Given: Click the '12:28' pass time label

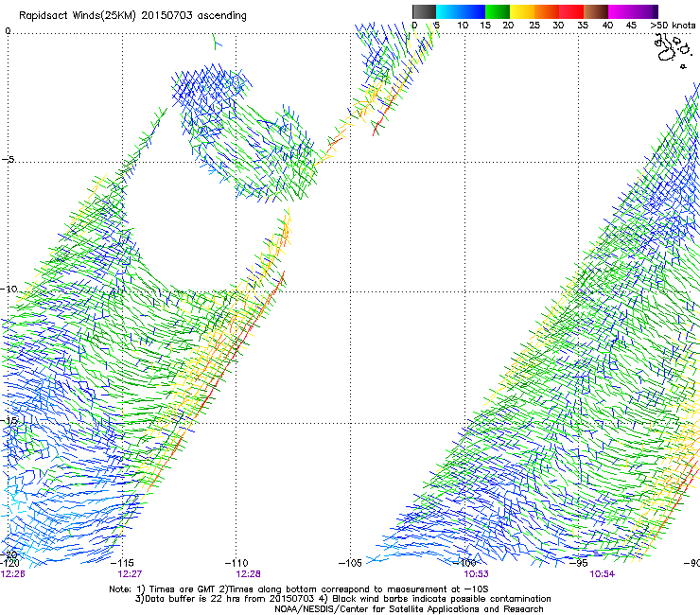Looking at the screenshot, I should (x=248, y=574).
